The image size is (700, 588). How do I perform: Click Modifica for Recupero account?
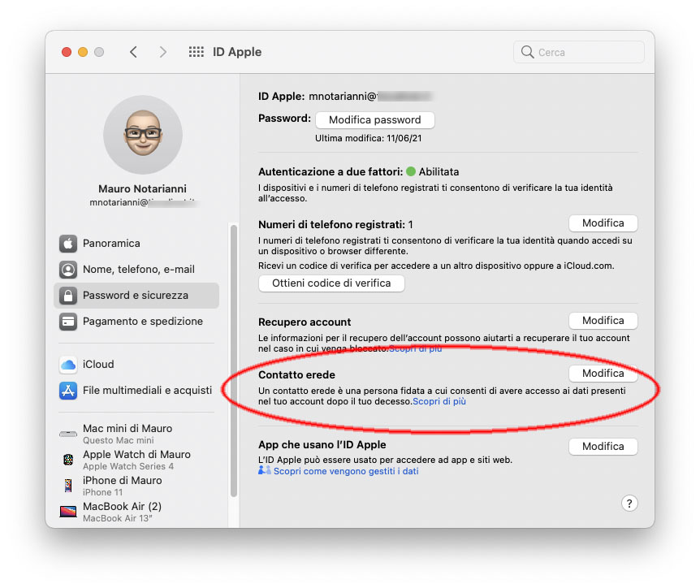point(603,320)
